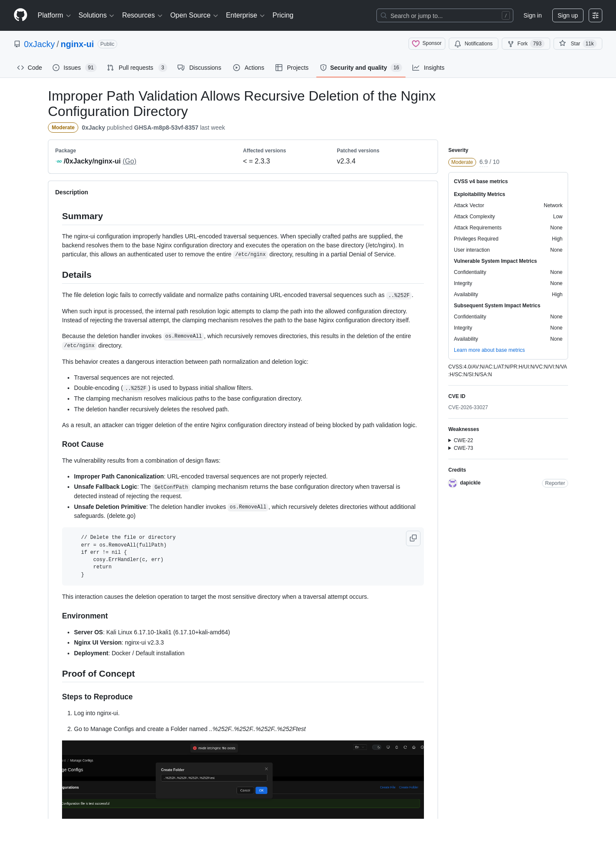Click the Sign up button
616x856 pixels.
(x=568, y=15)
